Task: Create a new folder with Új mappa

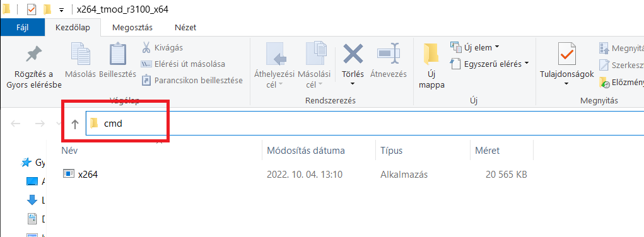Action: 431,66
